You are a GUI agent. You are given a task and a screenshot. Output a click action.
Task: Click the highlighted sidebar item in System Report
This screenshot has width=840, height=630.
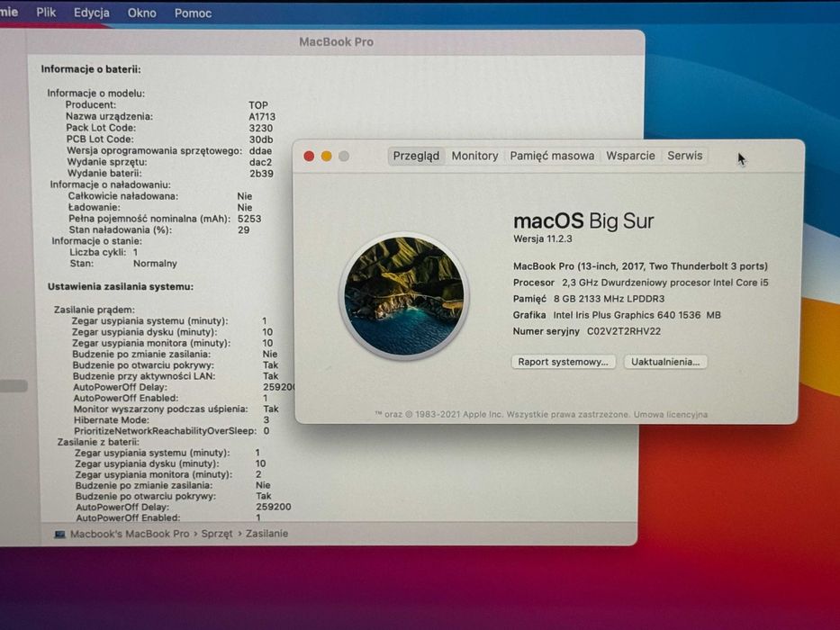tap(14, 386)
